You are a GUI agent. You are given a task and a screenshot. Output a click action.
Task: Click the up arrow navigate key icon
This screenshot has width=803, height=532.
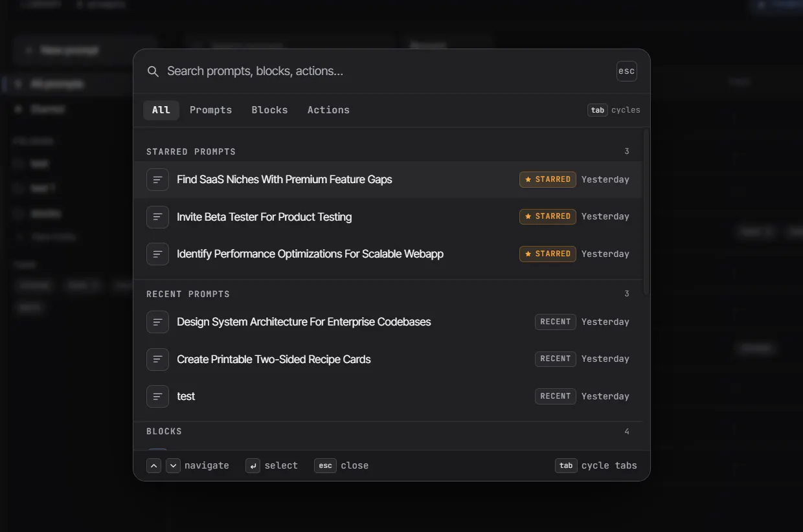point(153,465)
